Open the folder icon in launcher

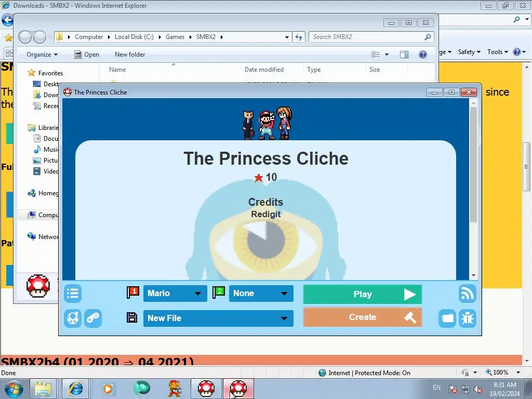(x=447, y=318)
